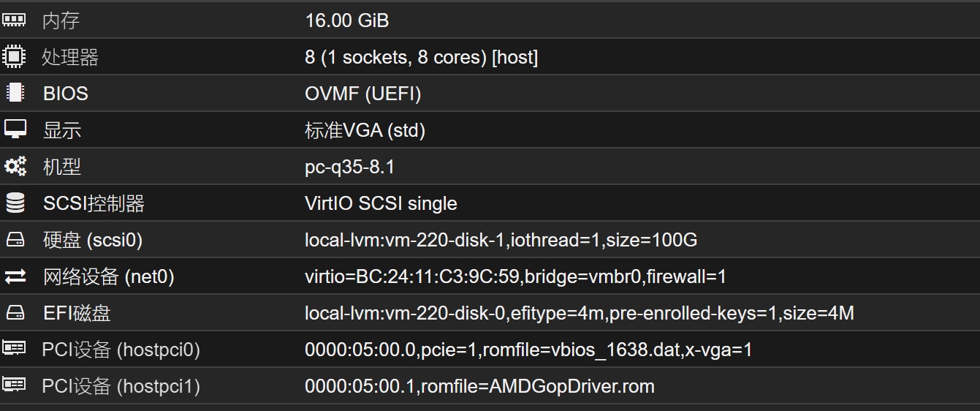Click the BIOS chip icon
Viewport: 980px width, 411px height.
[x=14, y=93]
